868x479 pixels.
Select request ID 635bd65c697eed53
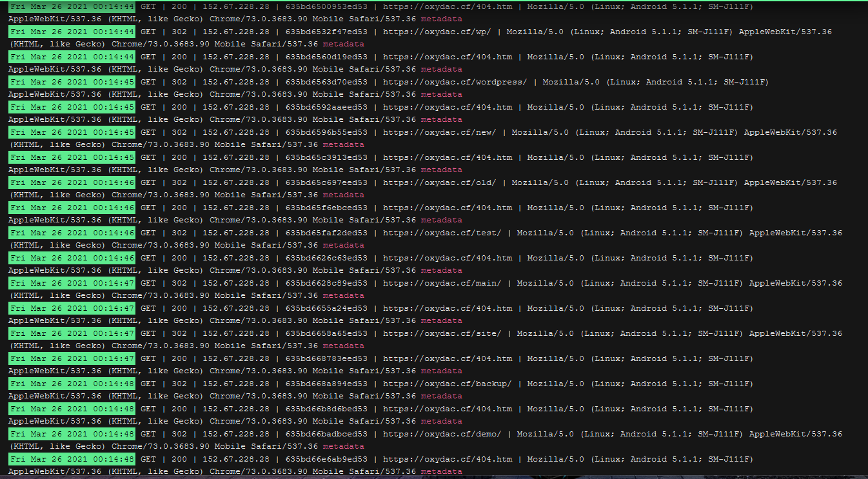(326, 182)
